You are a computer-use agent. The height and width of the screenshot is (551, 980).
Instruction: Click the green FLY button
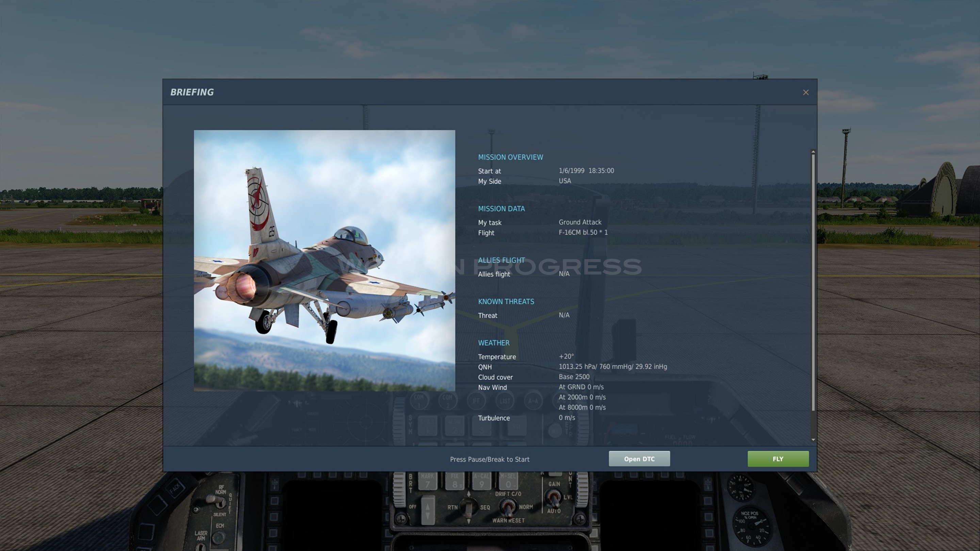point(778,458)
